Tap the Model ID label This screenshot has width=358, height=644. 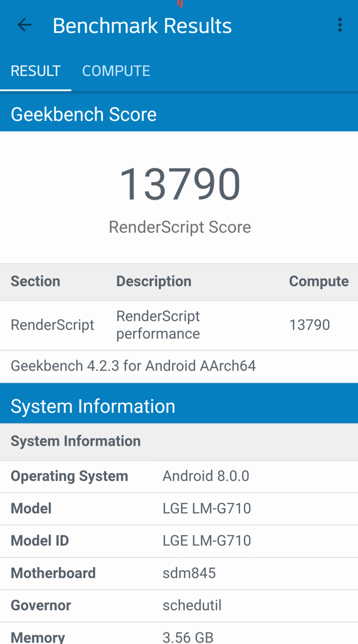click(x=40, y=540)
